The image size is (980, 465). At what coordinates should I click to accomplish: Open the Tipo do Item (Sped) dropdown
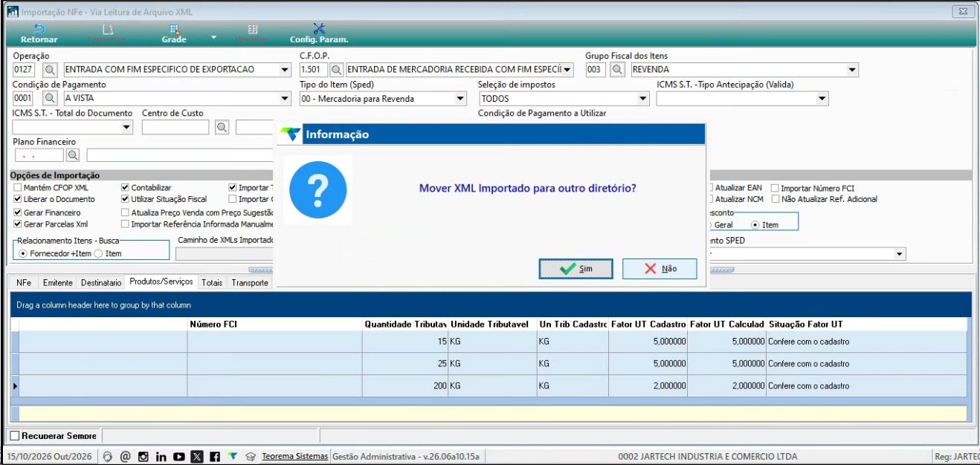[x=460, y=97]
